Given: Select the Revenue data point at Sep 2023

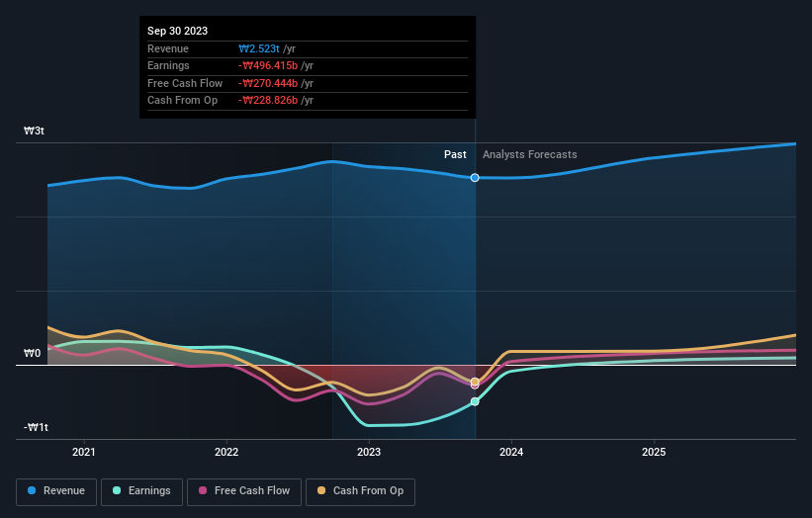Looking at the screenshot, I should (x=475, y=178).
